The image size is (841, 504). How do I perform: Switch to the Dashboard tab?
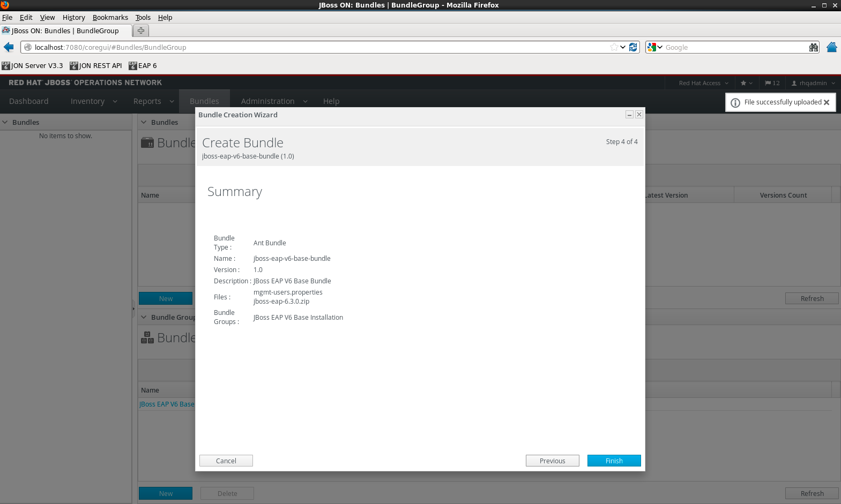[29, 101]
